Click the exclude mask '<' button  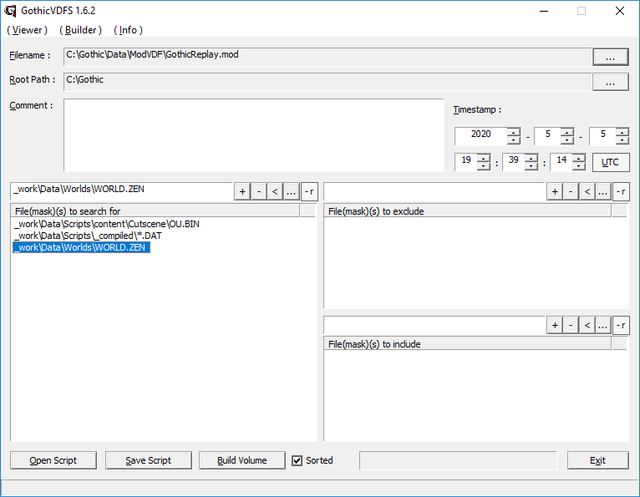(x=587, y=191)
